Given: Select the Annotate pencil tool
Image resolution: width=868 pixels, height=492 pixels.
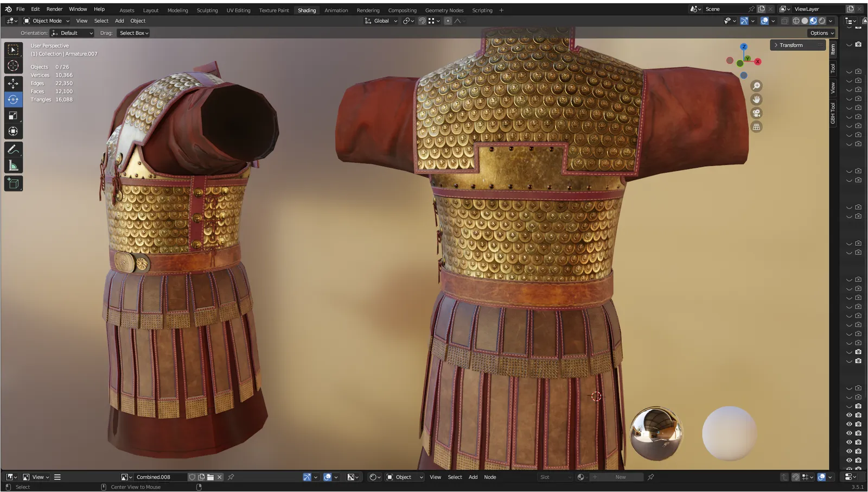Looking at the screenshot, I should (13, 149).
